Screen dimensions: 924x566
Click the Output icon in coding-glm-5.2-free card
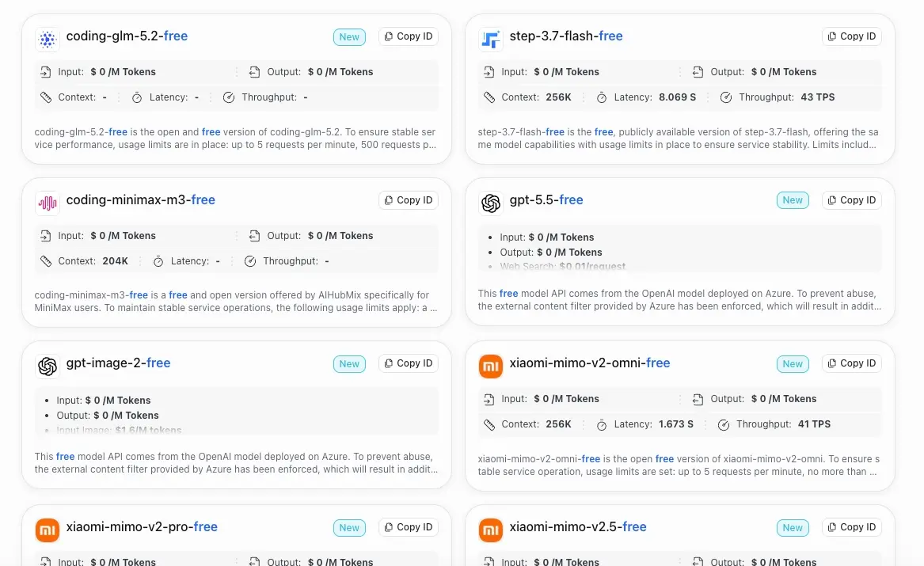(254, 72)
